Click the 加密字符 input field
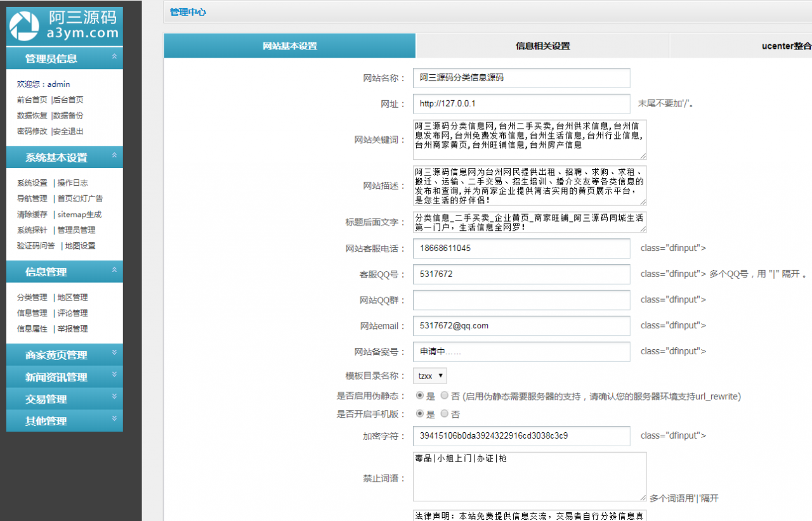812x521 pixels. point(521,436)
